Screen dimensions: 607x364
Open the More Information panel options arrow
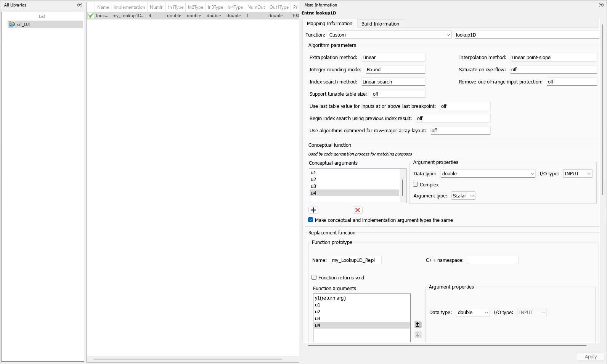601,5
